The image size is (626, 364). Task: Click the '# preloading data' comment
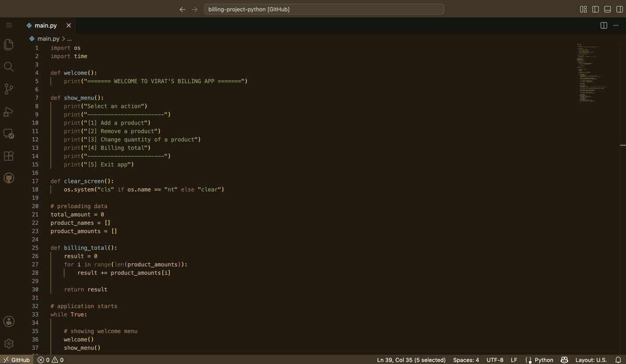coord(79,206)
